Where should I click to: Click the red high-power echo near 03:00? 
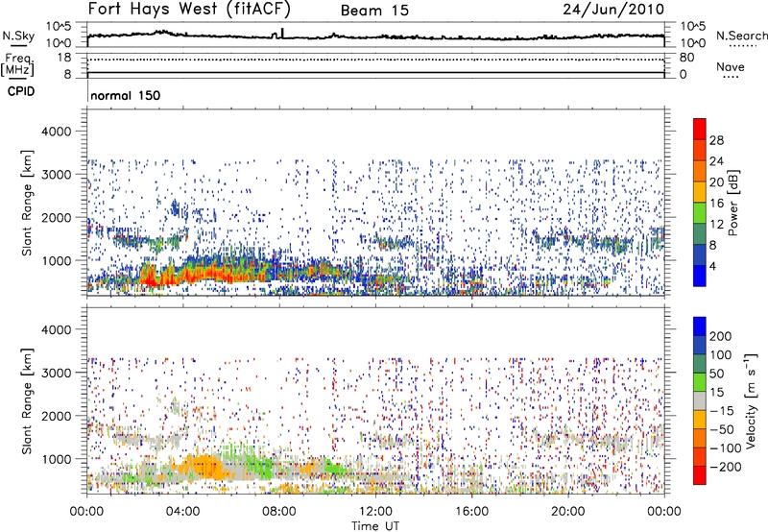pos(150,277)
